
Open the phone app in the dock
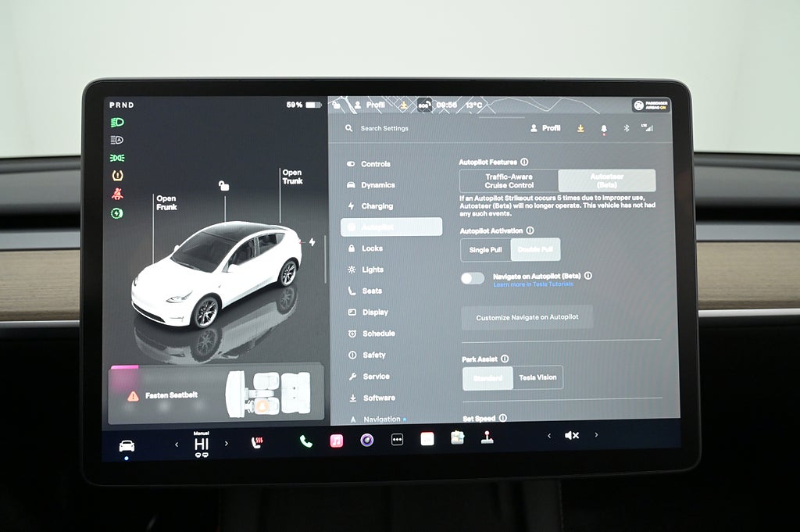point(305,441)
